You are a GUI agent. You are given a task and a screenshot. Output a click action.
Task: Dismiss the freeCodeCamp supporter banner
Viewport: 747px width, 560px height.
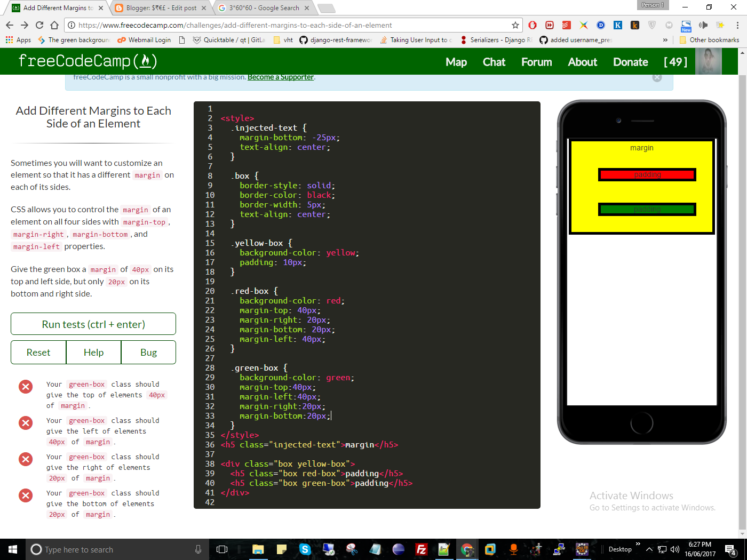(657, 77)
